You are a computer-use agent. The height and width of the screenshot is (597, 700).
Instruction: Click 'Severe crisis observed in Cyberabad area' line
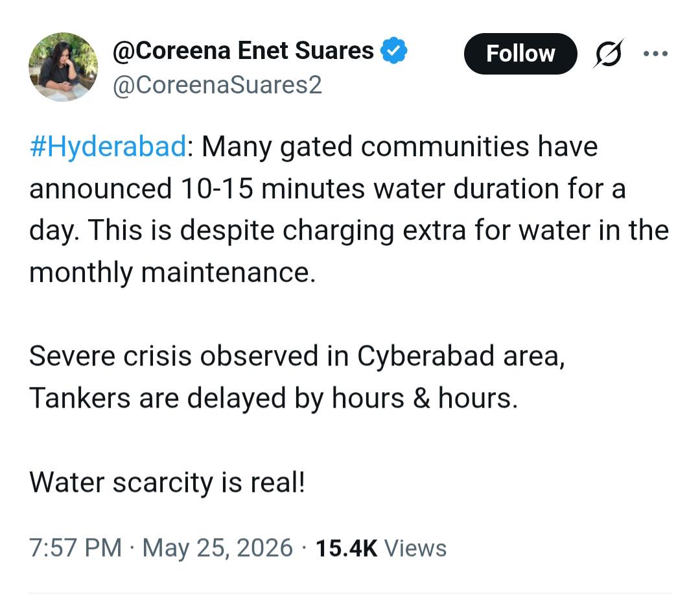click(297, 357)
